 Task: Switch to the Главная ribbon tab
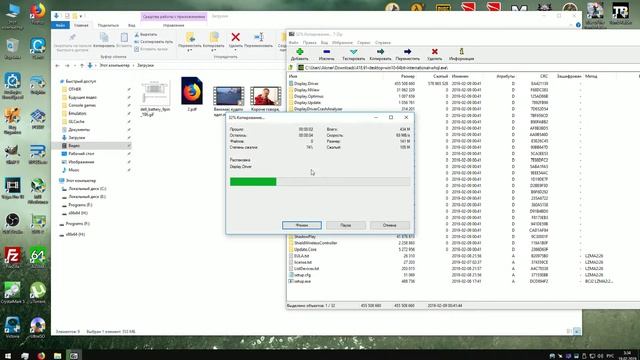coord(81,25)
